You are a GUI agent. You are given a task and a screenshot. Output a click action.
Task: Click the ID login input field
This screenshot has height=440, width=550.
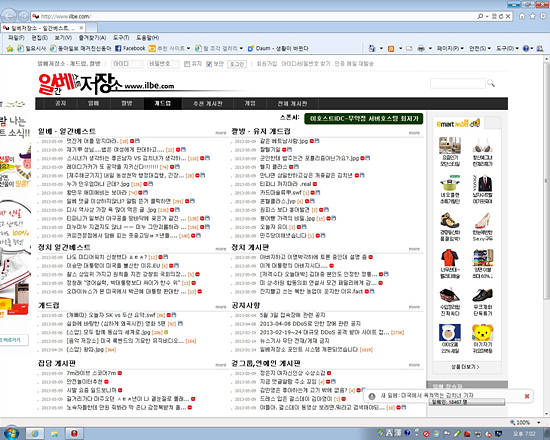(x=127, y=64)
